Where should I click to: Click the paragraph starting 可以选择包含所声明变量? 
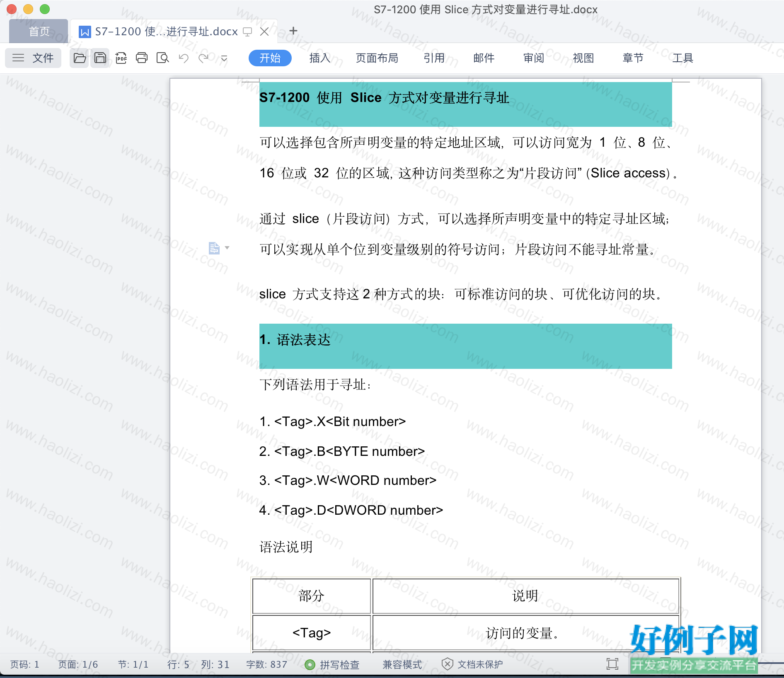466,143
